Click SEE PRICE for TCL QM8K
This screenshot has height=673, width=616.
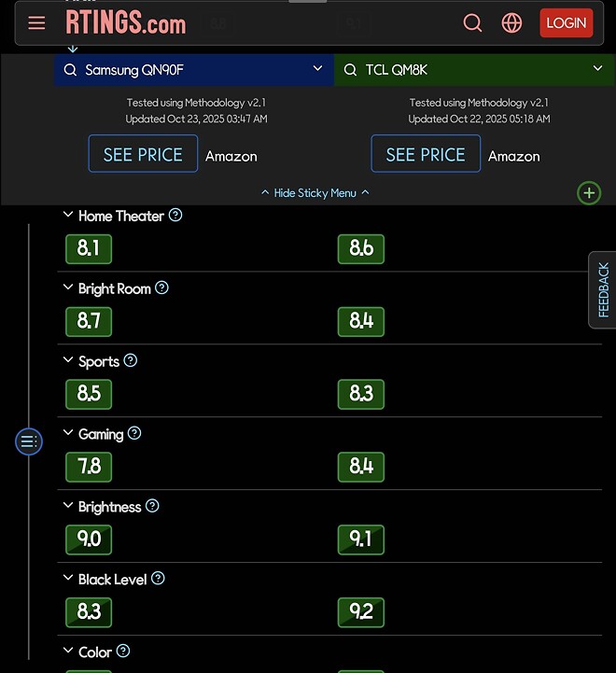426,154
